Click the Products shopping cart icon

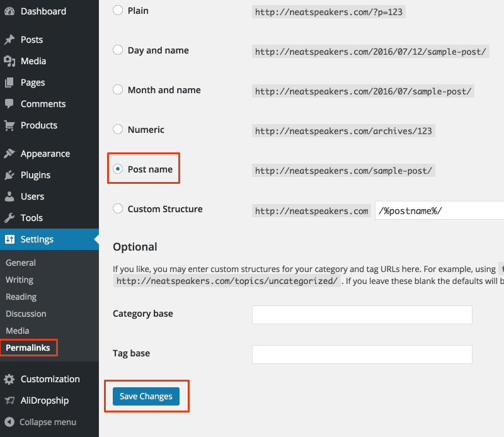click(9, 125)
